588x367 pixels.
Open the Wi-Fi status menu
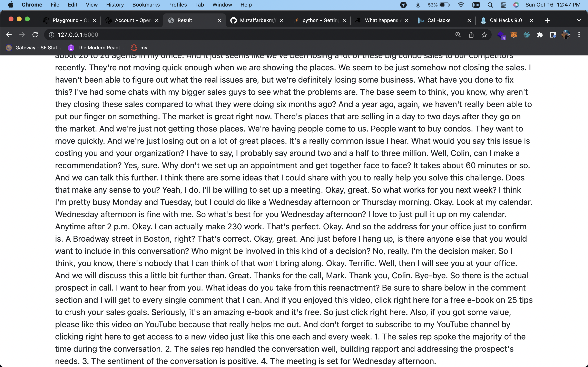coord(461,5)
